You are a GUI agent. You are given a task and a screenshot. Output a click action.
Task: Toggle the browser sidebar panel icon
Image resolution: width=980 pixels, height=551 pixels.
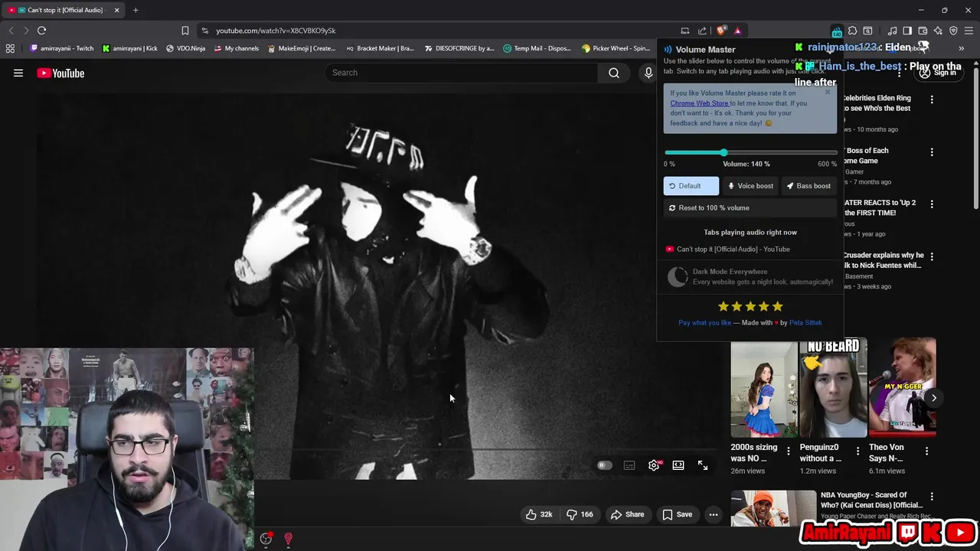907,31
